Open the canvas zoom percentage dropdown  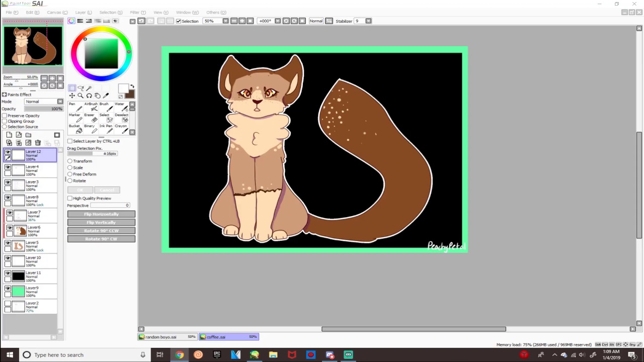coord(225,21)
